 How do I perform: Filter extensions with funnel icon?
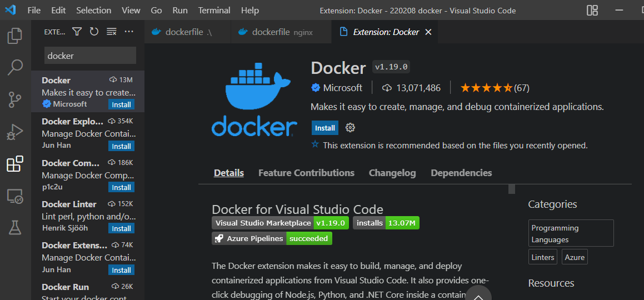tap(77, 32)
